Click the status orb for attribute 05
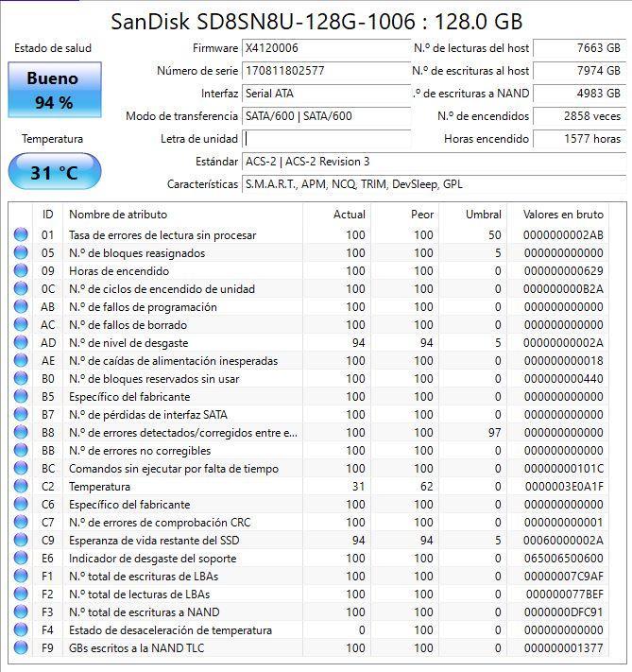This screenshot has width=632, height=672. pyautogui.click(x=21, y=253)
